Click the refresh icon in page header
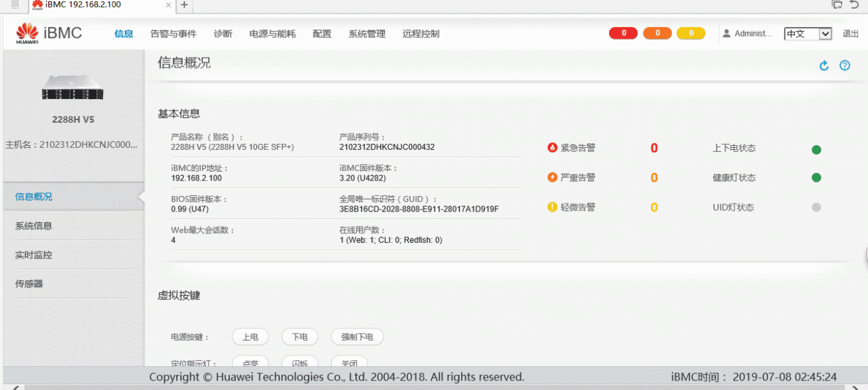This screenshot has width=868, height=390. [824, 66]
